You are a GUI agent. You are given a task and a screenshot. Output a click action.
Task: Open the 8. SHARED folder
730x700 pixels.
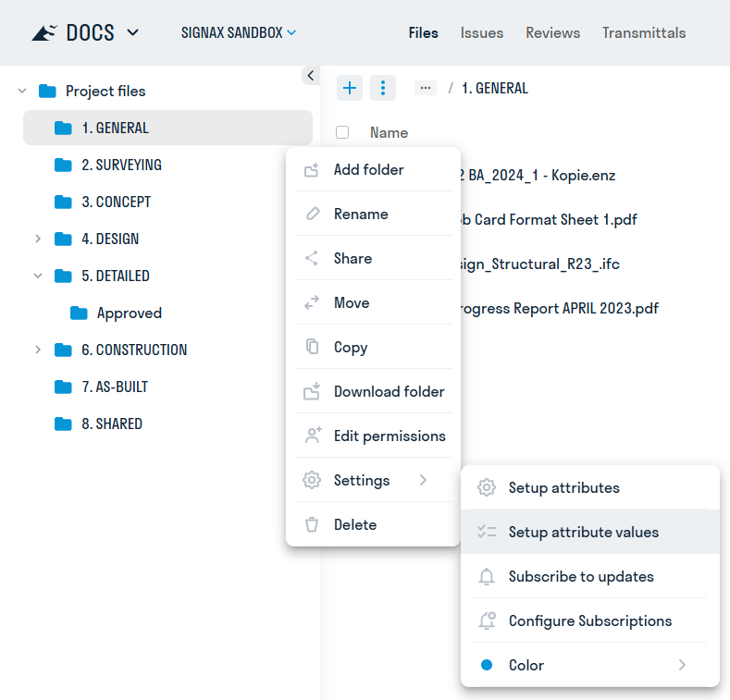pyautogui.click(x=112, y=424)
